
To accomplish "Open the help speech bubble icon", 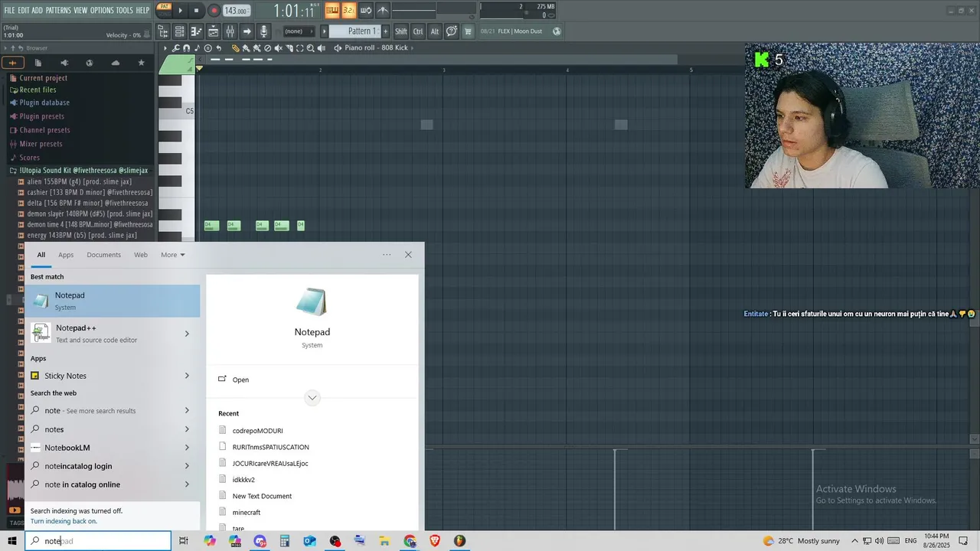I will click(x=452, y=31).
